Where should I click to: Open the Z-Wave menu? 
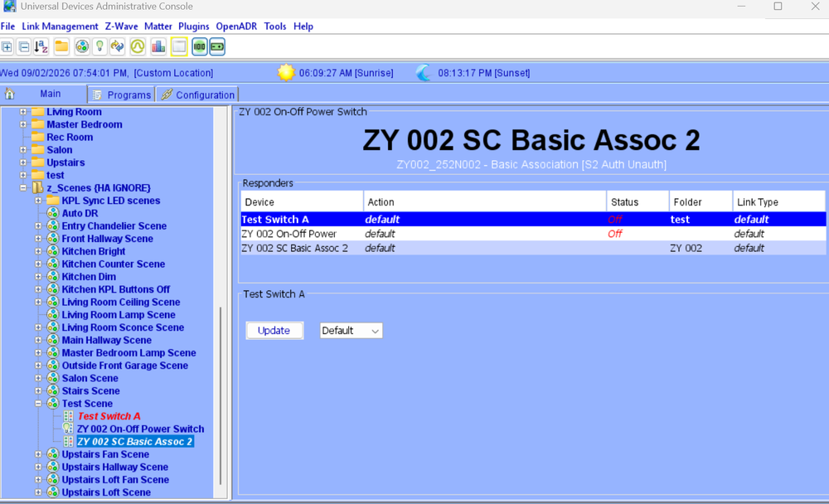pyautogui.click(x=121, y=27)
